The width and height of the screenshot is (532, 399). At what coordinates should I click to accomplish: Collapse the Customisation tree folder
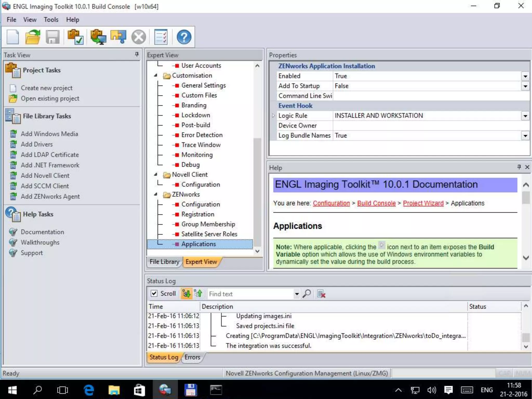pos(156,75)
